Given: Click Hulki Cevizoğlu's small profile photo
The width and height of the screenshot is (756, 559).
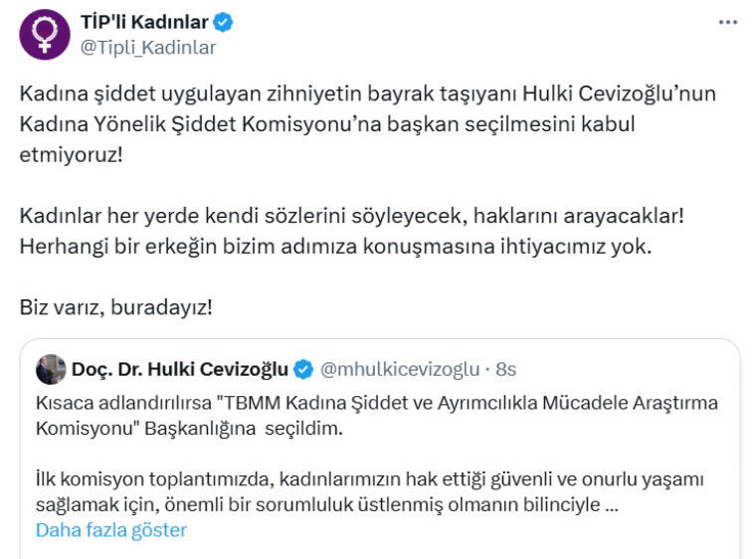Looking at the screenshot, I should (51, 369).
